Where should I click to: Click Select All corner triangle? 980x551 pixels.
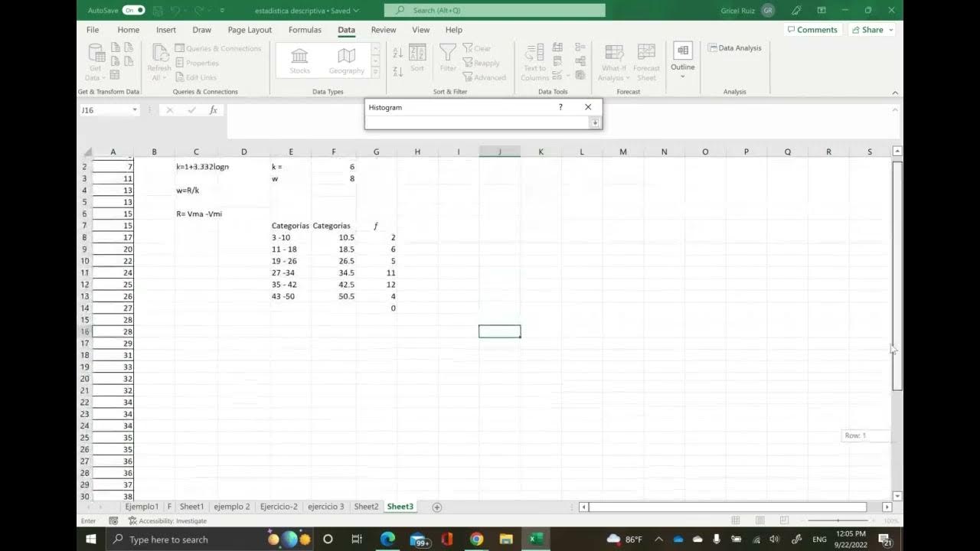(x=87, y=152)
